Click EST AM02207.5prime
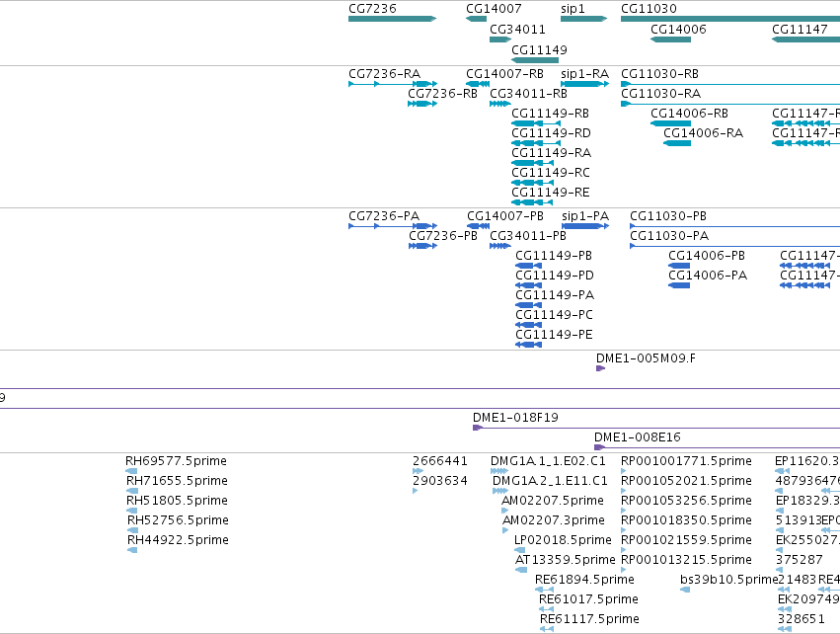Screen dimensions: 840x634 [504, 511]
